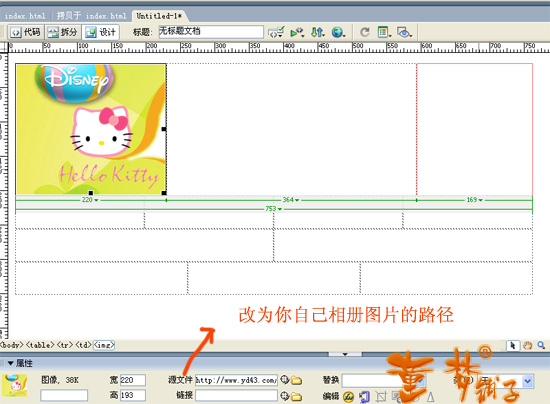550x404 pixels.
Task: Edit image in Fireworks icon
Action: 348,397
